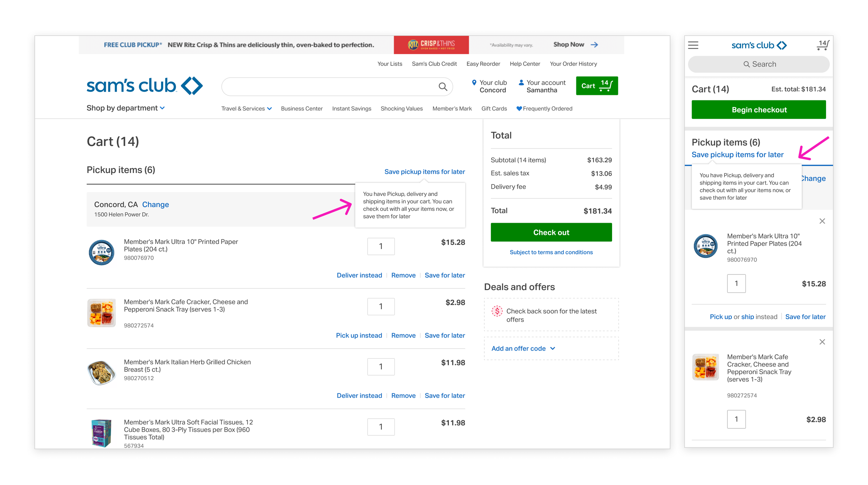Click the Frequently Ordered heart icon

point(519,108)
